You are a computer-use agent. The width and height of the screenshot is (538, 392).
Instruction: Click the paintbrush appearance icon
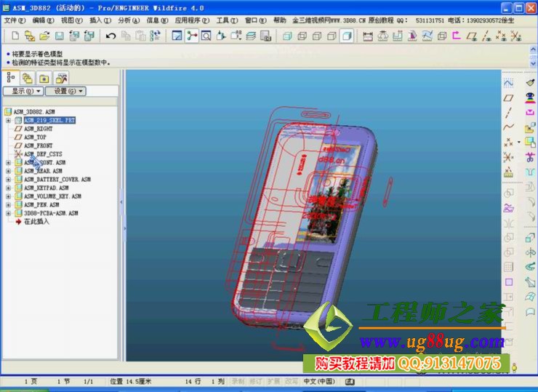click(530, 82)
